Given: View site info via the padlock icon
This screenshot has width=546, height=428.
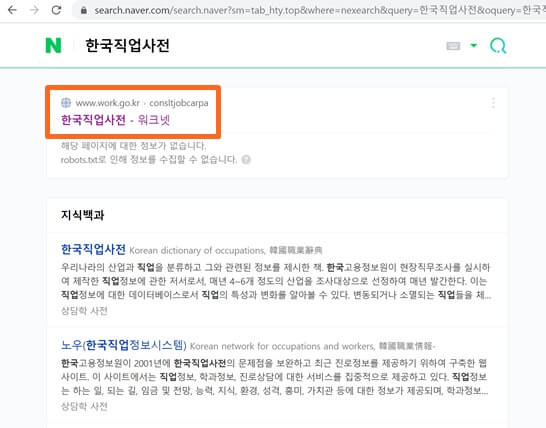Looking at the screenshot, I should 84,10.
